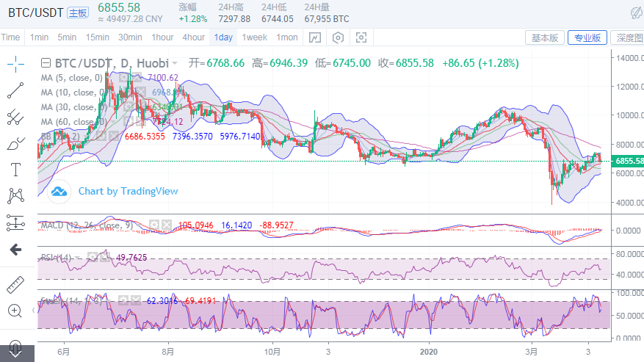Image resolution: width=644 pixels, height=362 pixels.
Task: Click the TradingView cloud logo
Action: 59,192
